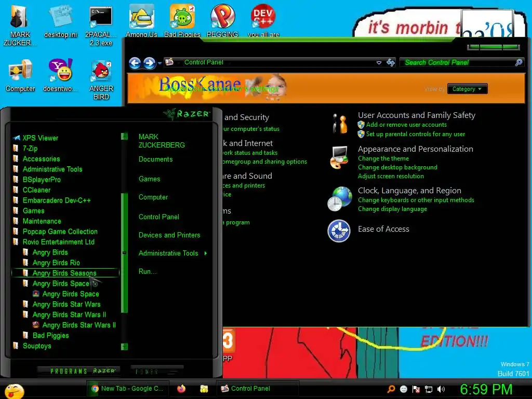
Task: Open recent pages dropdown next to forward button
Action: [x=159, y=63]
